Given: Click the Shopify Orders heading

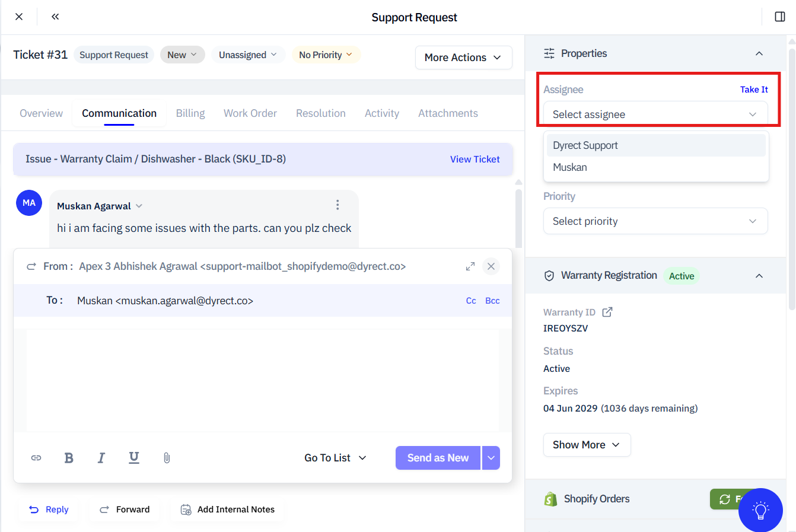Looking at the screenshot, I should click(597, 499).
